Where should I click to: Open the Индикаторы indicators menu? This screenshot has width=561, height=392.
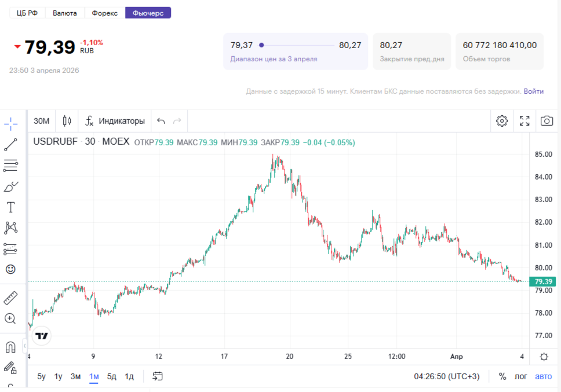click(115, 121)
